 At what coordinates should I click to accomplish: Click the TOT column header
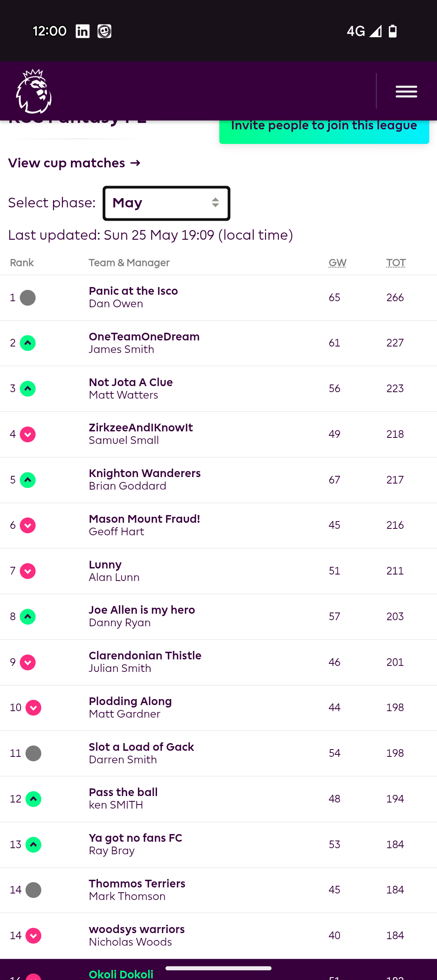pos(395,263)
